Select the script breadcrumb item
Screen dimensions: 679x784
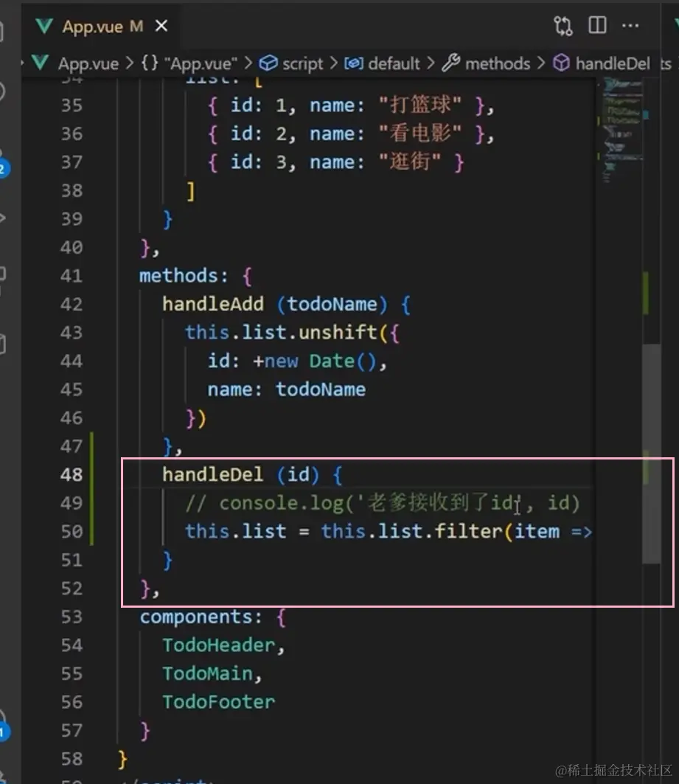pyautogui.click(x=302, y=63)
